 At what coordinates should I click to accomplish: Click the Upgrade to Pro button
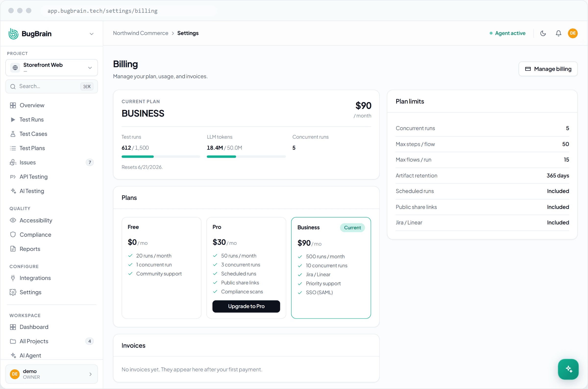click(246, 306)
